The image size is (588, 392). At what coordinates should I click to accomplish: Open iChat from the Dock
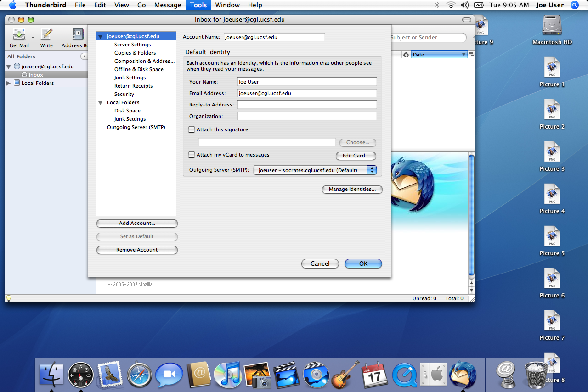(x=169, y=375)
